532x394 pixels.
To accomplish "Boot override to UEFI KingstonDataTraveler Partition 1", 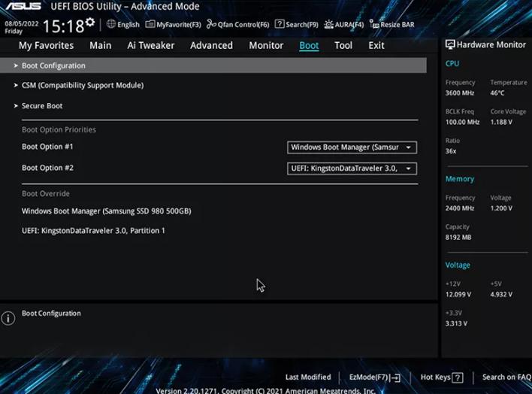I will coord(93,231).
